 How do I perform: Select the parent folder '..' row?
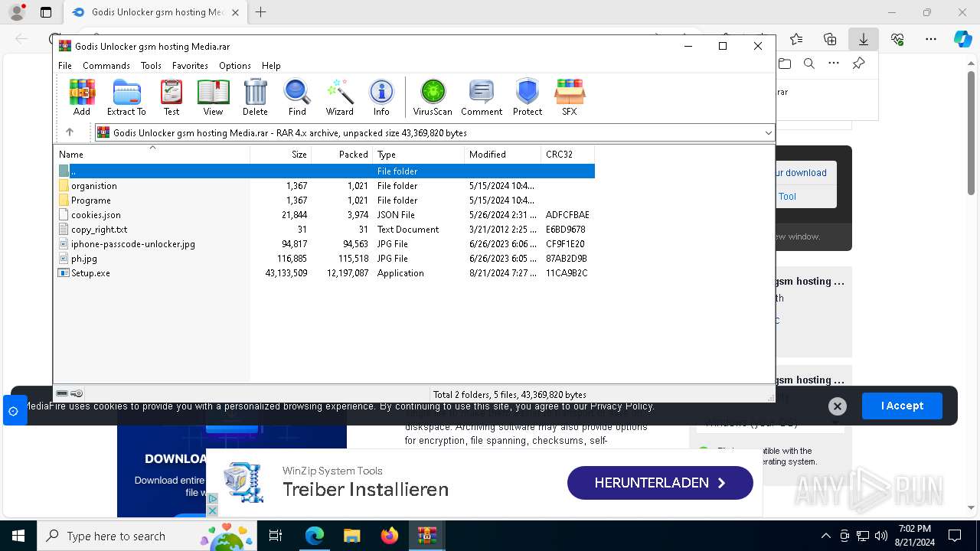point(325,171)
